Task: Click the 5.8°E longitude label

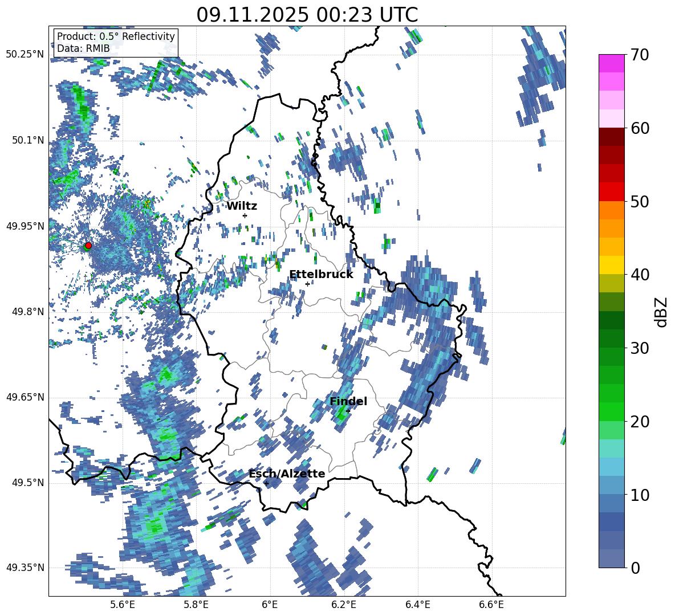Action: click(196, 605)
